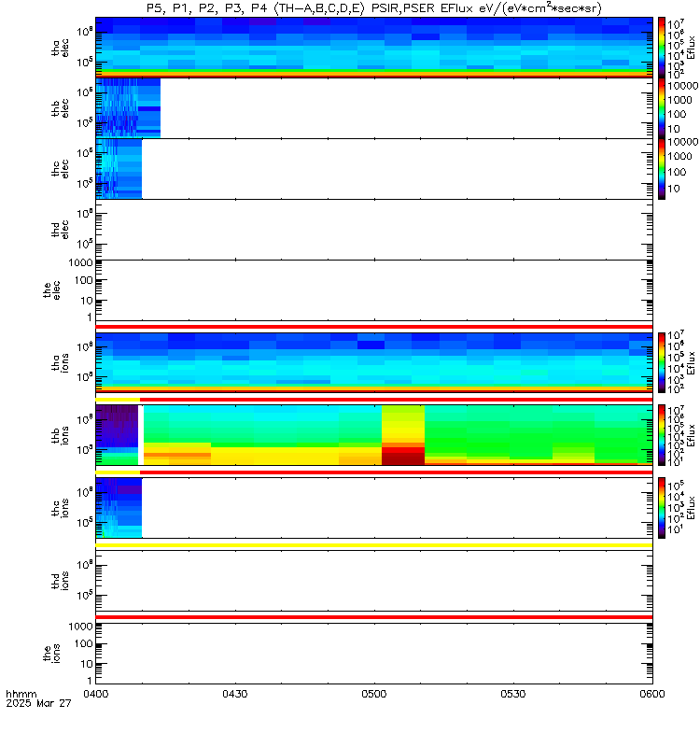Click the '1000' tick on the elec axis

tap(80, 262)
